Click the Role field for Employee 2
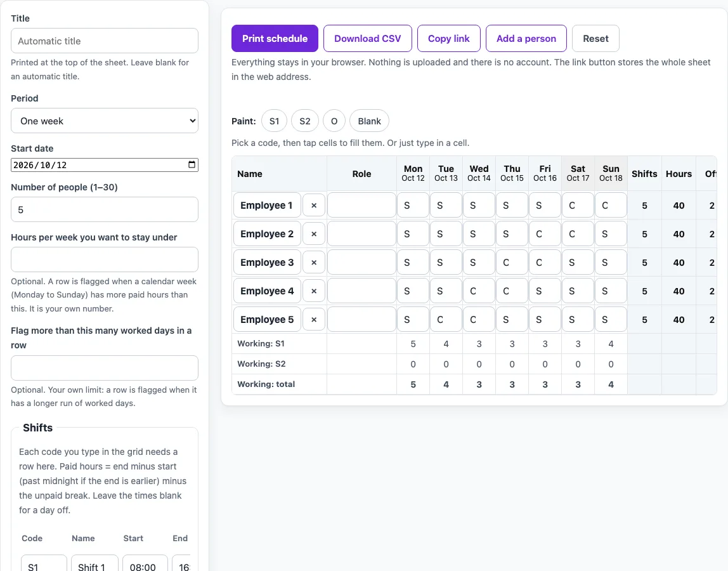Image resolution: width=728 pixels, height=571 pixels. coord(361,233)
